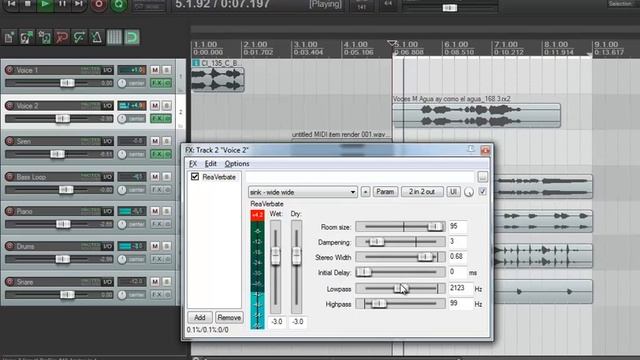Click the wet/dry mix knob
The width and height of the screenshot is (640, 360).
click(x=469, y=192)
